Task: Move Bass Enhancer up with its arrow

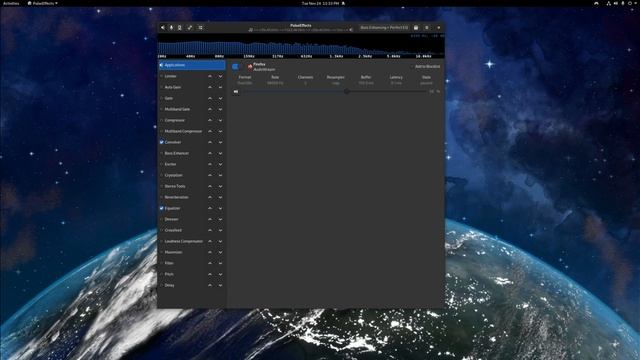Action: 210,153
